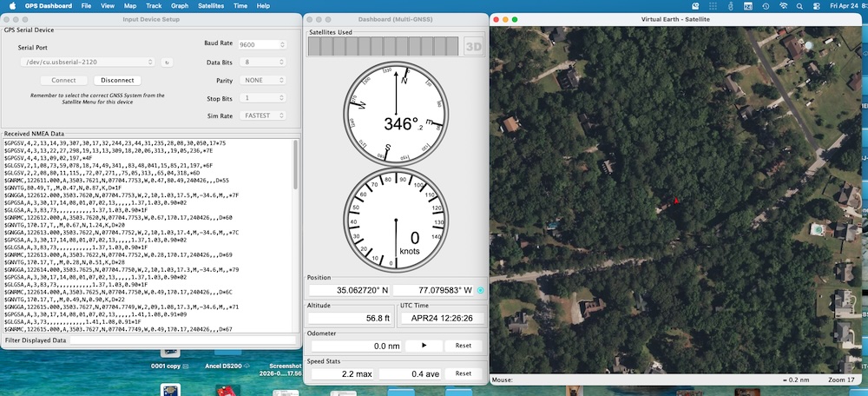Open the Map menu
The width and height of the screenshot is (868, 396).
click(x=130, y=5)
